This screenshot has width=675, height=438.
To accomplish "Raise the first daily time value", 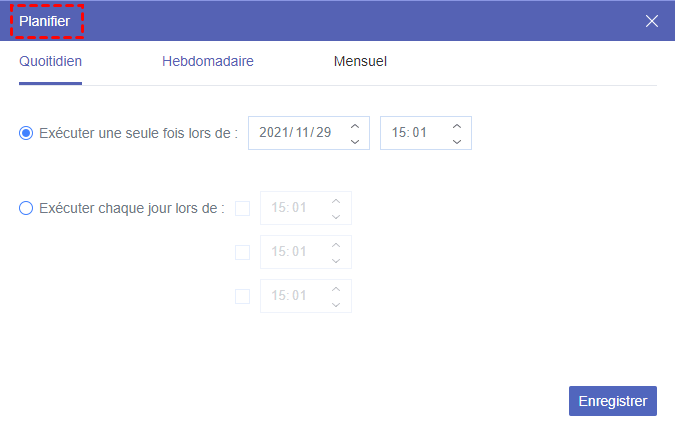I will pyautogui.click(x=336, y=200).
